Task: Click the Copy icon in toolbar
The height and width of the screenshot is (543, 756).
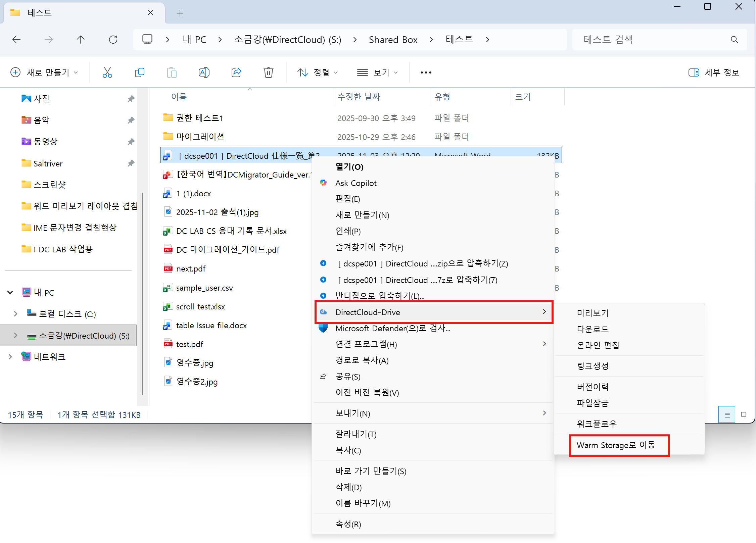Action: pos(139,72)
